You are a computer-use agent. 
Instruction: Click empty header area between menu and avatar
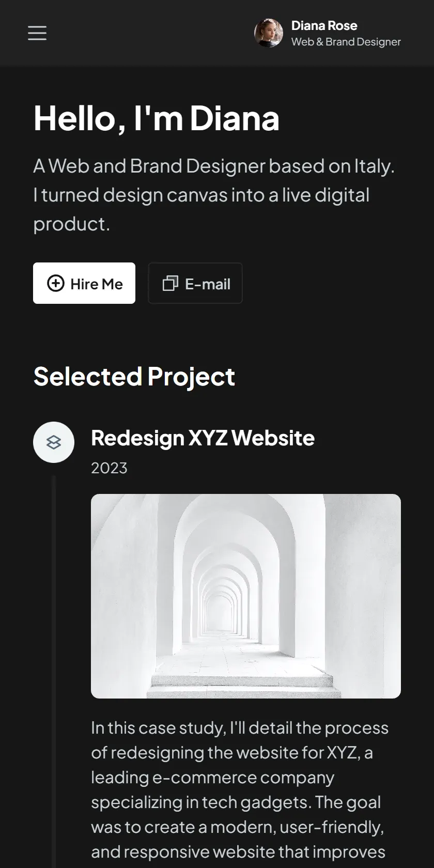coord(150,33)
